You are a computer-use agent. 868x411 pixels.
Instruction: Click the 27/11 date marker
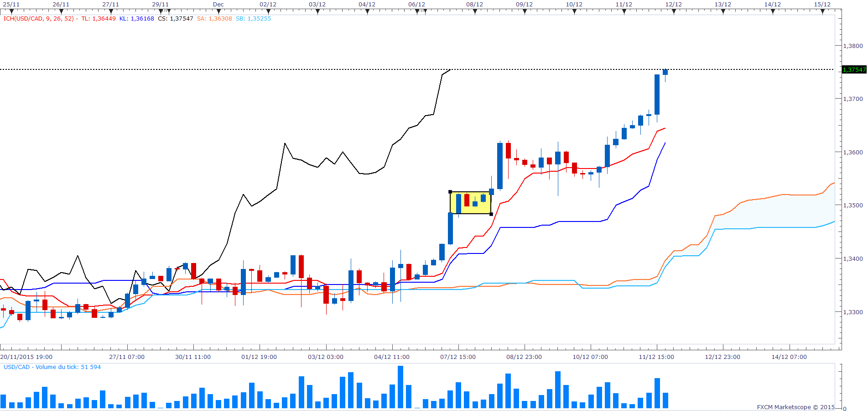pyautogui.click(x=110, y=5)
